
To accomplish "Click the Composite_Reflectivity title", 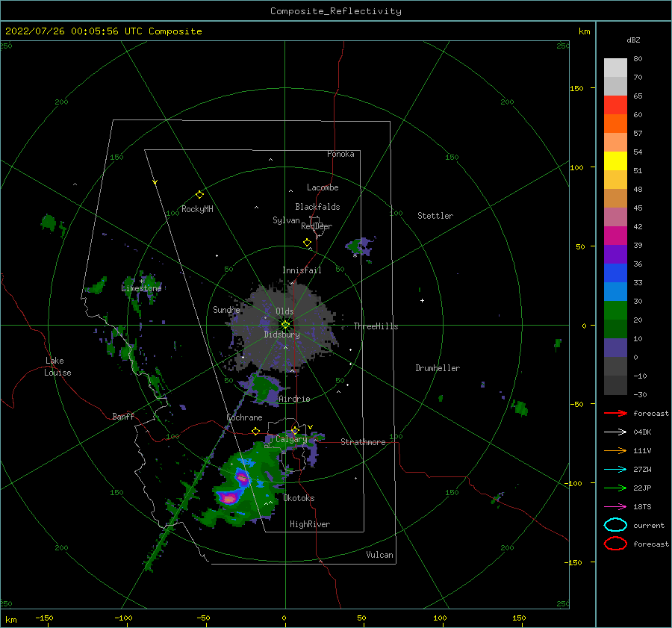I will pos(336,11).
